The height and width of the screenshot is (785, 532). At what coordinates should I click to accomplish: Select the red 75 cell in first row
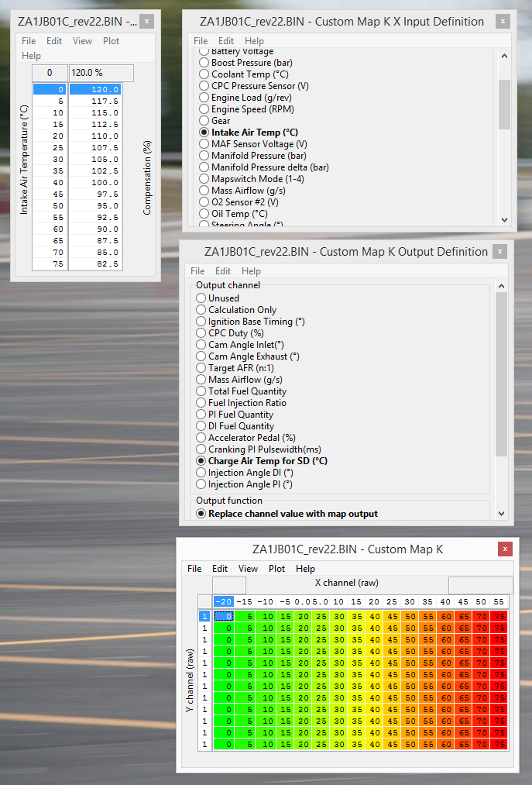pyautogui.click(x=499, y=616)
